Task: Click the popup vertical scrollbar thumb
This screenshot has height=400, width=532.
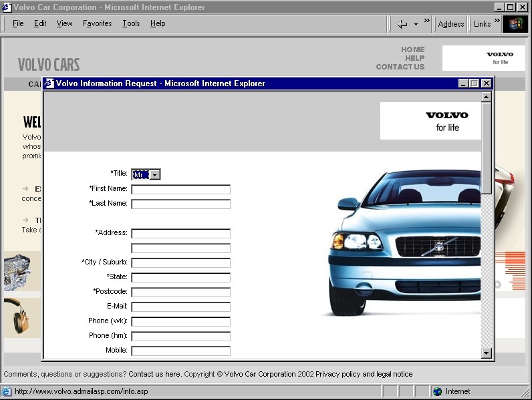Action: [486, 148]
